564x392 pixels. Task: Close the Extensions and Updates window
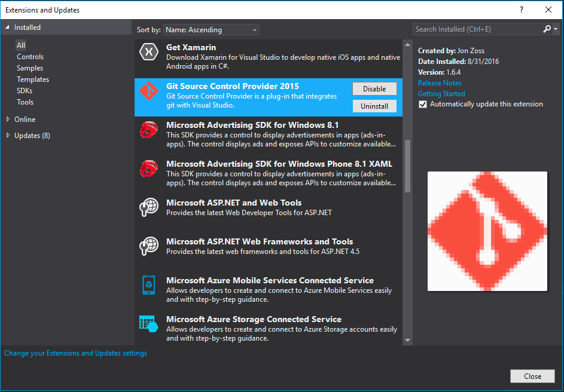tap(548, 10)
